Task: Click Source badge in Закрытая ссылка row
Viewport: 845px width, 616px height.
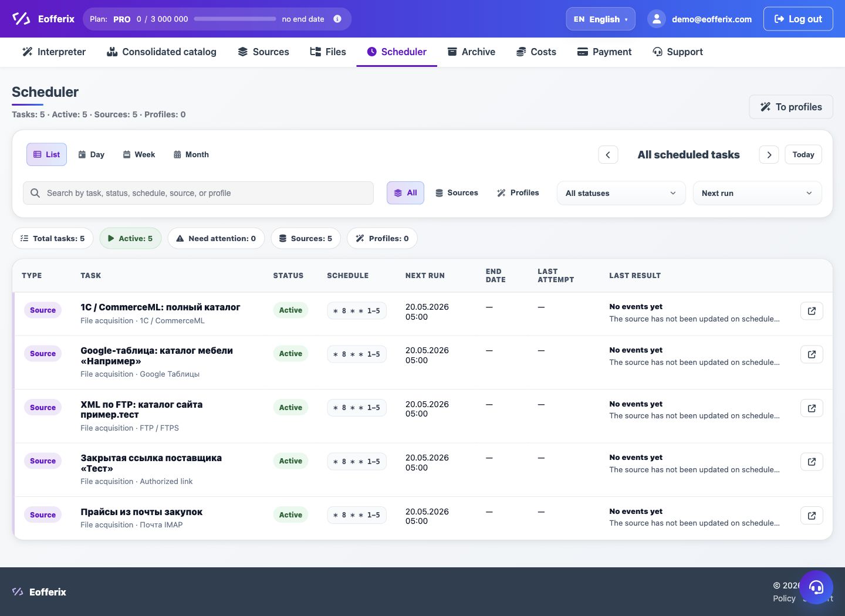Action: pyautogui.click(x=43, y=461)
